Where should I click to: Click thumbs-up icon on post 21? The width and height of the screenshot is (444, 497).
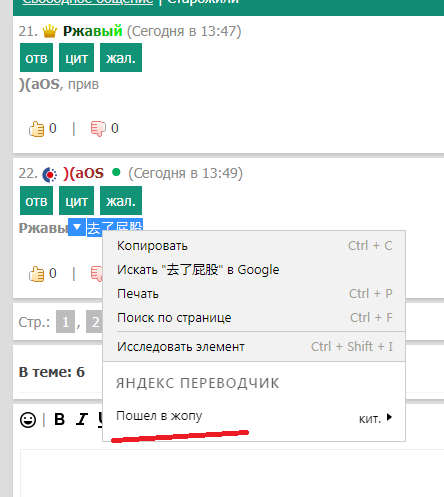(36, 129)
